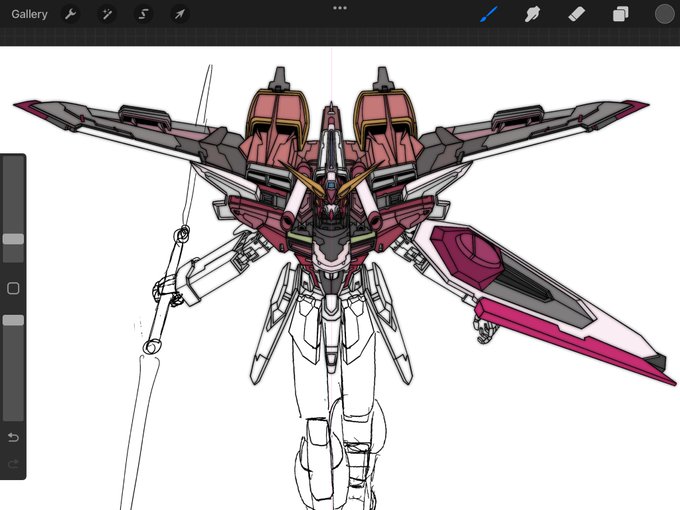680x510 pixels.
Task: Tap the square modify button in sidebar
Action: point(13,288)
